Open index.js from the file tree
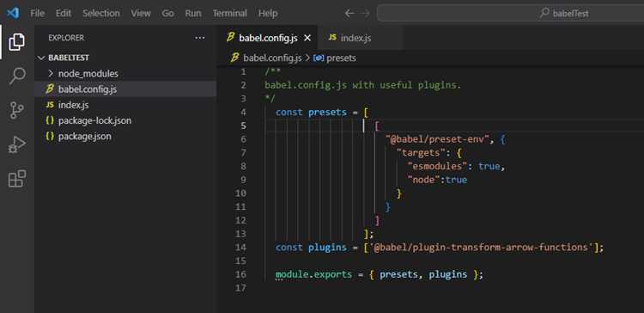This screenshot has height=313, width=644. [x=125, y=105]
